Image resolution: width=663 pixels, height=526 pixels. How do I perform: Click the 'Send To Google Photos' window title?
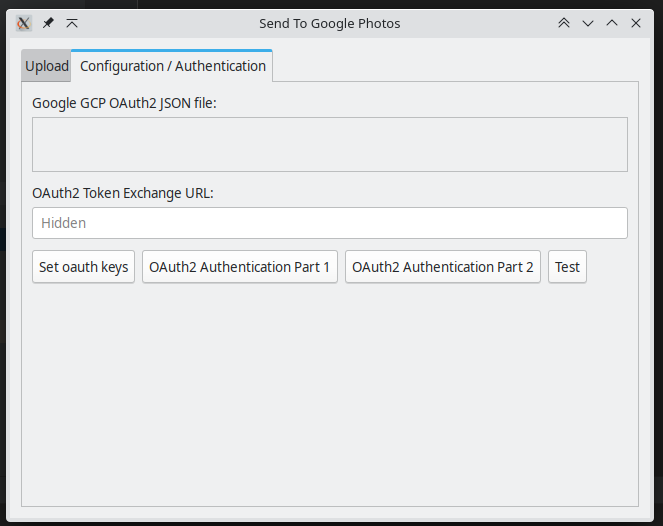point(330,24)
